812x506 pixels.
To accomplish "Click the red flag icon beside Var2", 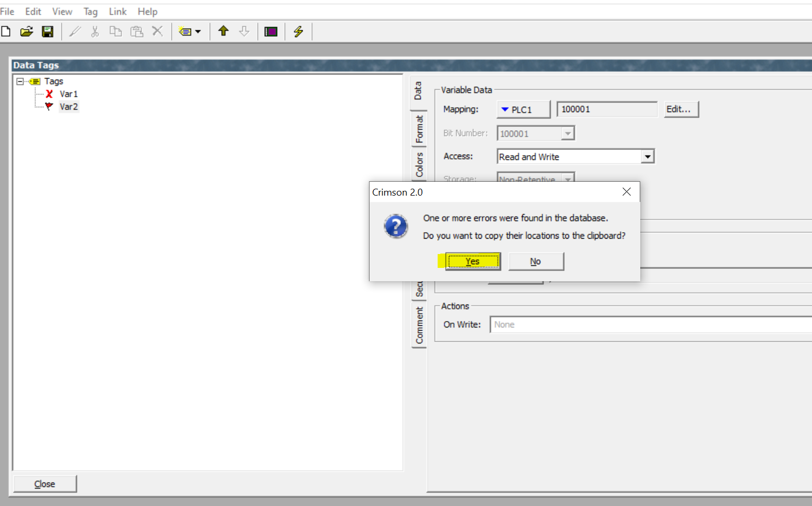I will tap(49, 106).
